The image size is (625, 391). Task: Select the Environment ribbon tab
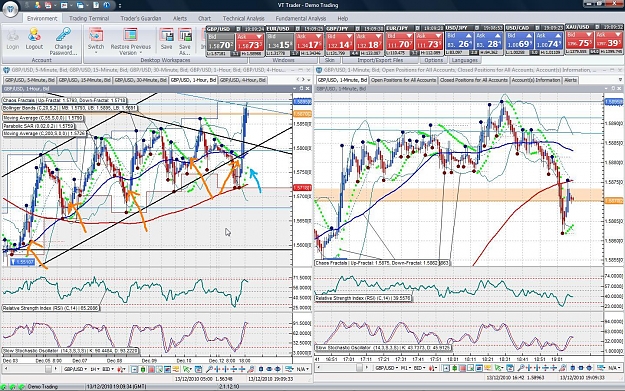pyautogui.click(x=42, y=18)
